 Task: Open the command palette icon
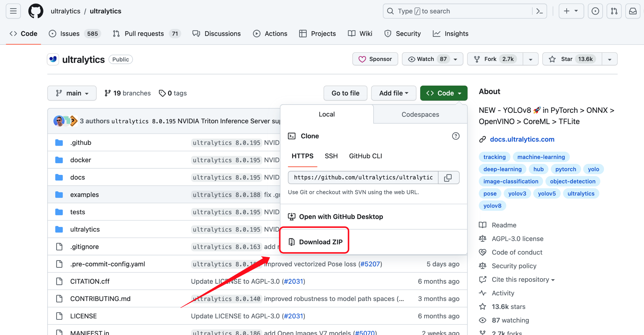539,11
